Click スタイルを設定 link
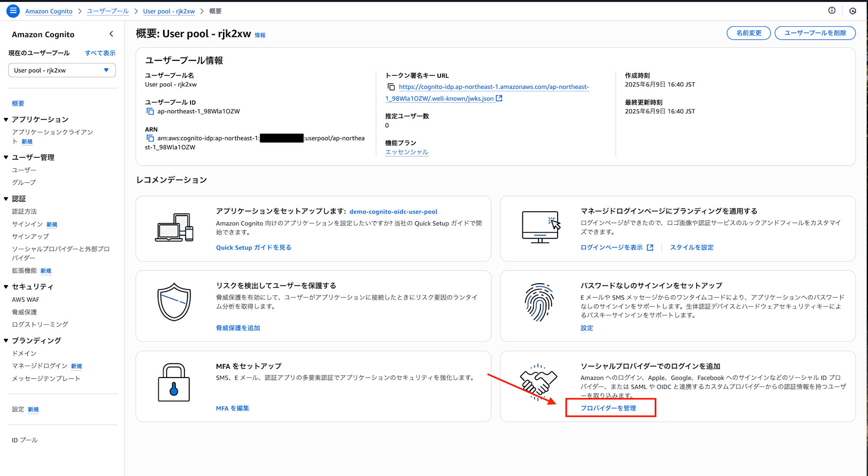 point(692,248)
